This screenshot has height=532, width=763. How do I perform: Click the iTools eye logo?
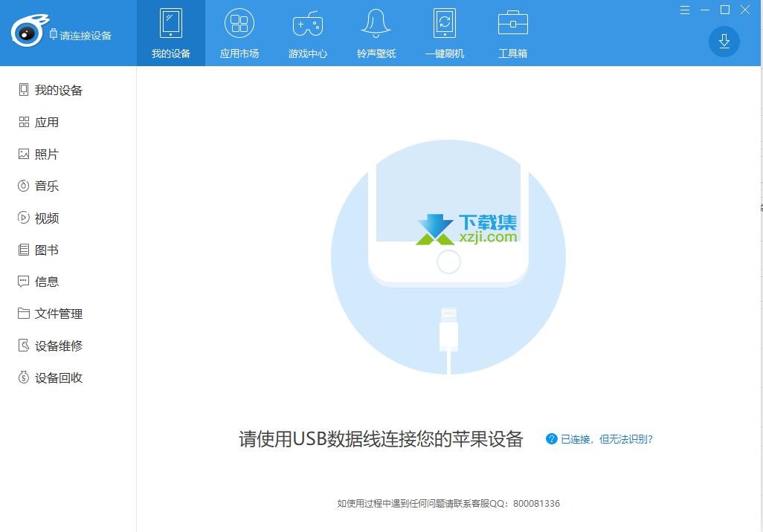click(x=29, y=30)
